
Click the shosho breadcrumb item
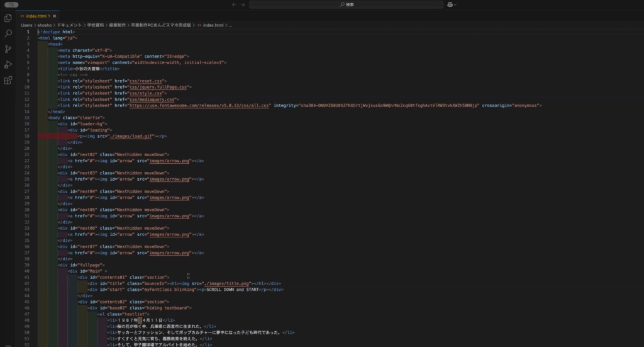[x=45, y=25]
